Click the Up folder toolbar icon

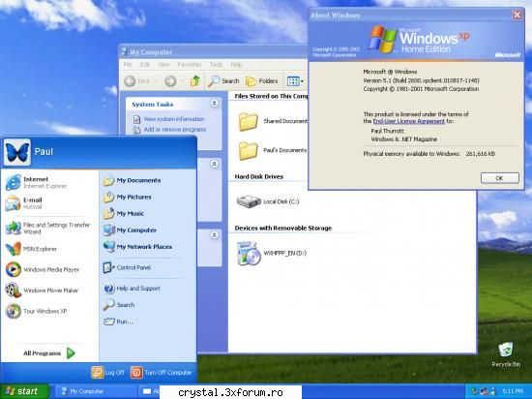pyautogui.click(x=195, y=80)
